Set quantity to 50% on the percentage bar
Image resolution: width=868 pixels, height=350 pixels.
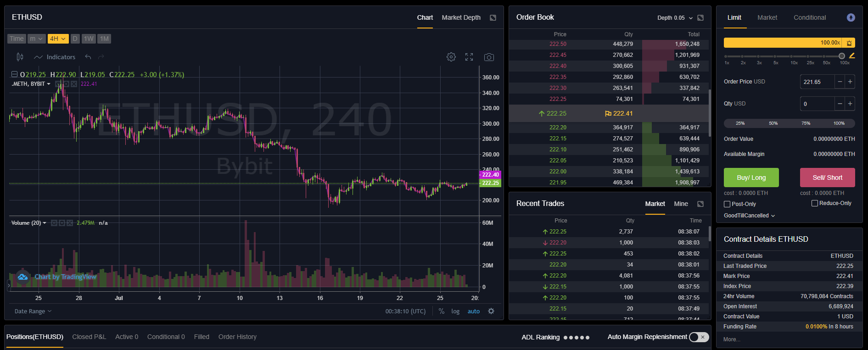773,123
